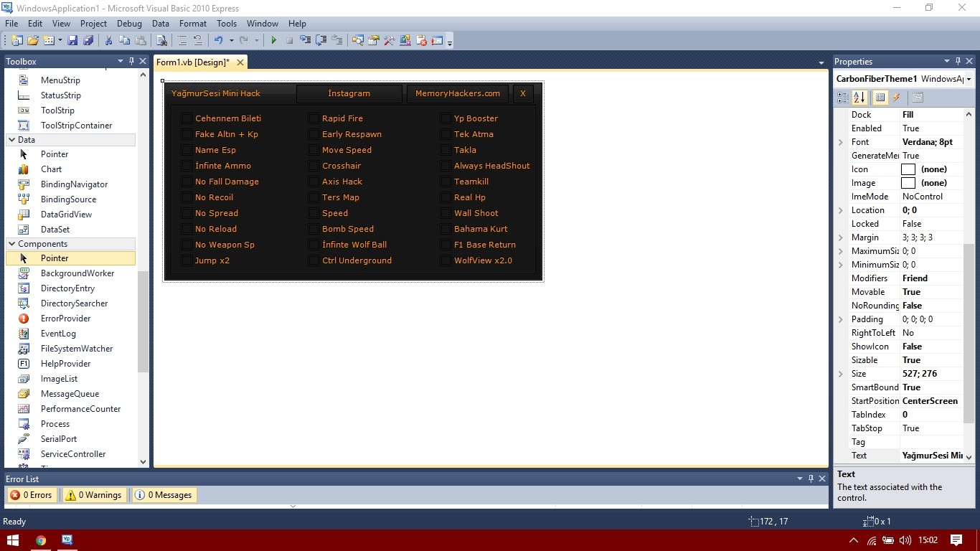Click the volume speaker tray icon

pos(905,540)
